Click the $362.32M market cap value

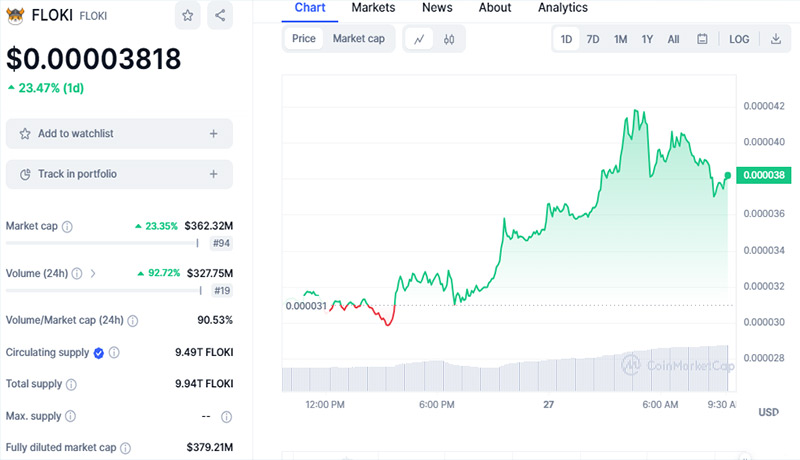coord(209,226)
